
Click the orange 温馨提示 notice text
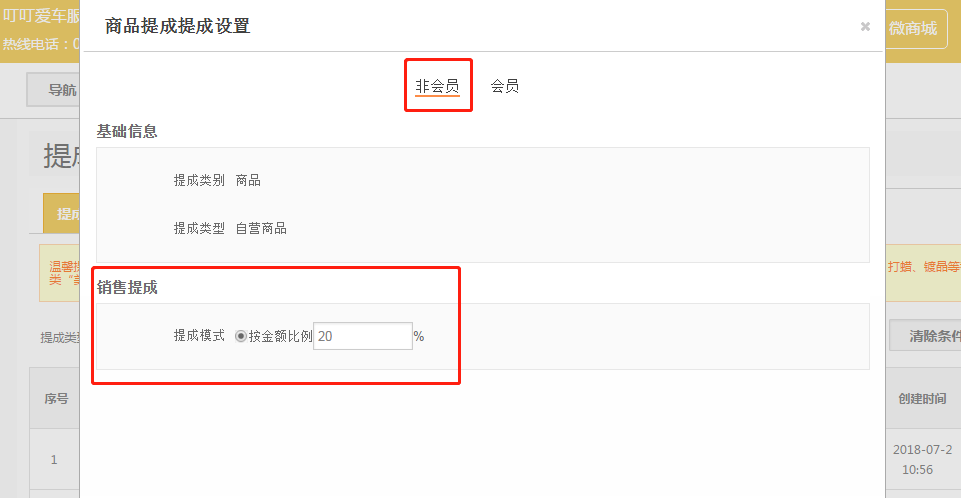click(60, 272)
